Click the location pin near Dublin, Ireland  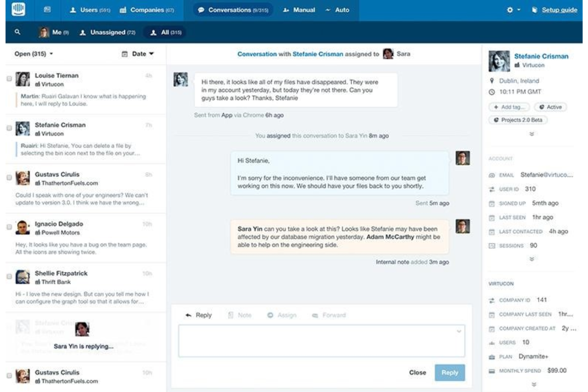(491, 80)
